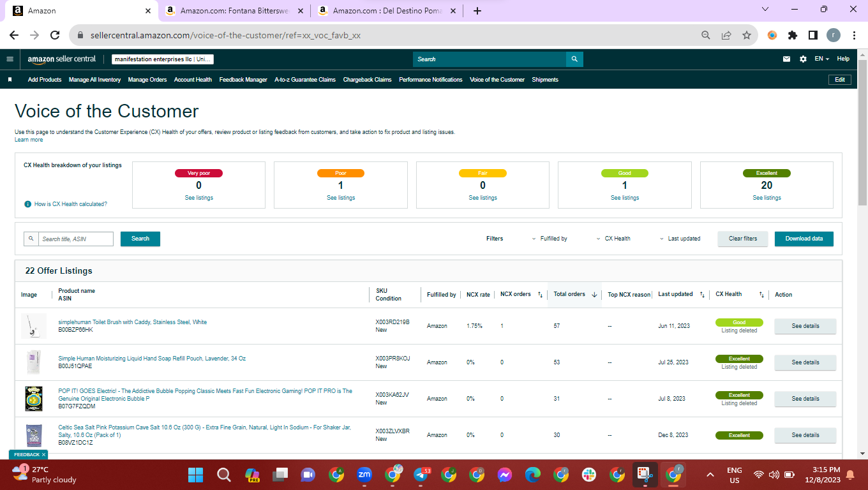Open Microsoft Edge from the taskbar
The image size is (868, 490).
tap(532, 475)
